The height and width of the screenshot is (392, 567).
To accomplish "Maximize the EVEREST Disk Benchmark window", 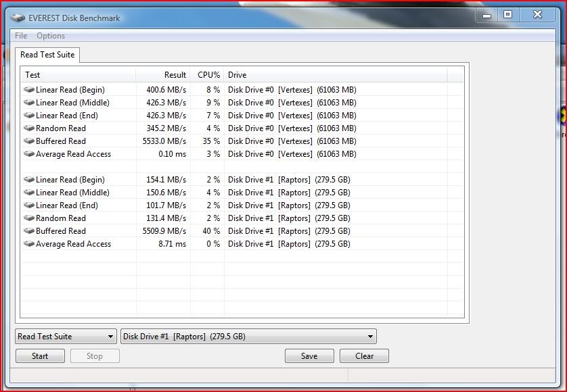I will pyautogui.click(x=507, y=15).
